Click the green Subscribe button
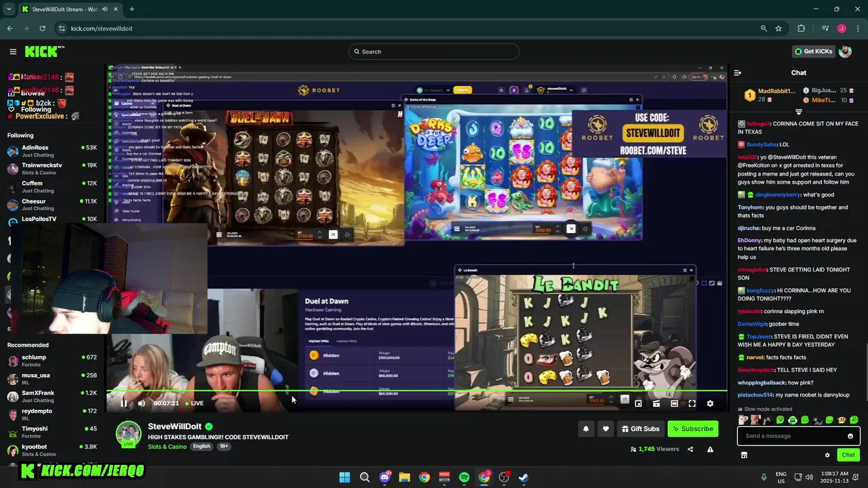Image resolution: width=868 pixels, height=488 pixels. coord(693,428)
